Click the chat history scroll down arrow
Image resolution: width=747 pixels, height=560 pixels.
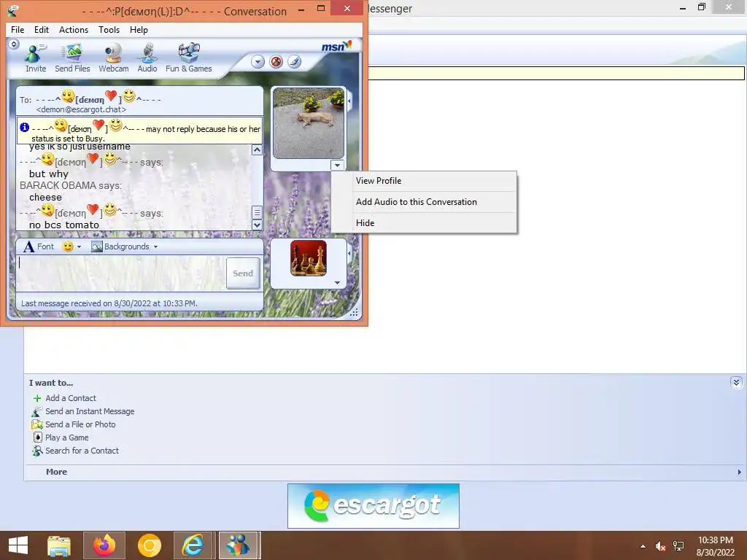(257, 225)
